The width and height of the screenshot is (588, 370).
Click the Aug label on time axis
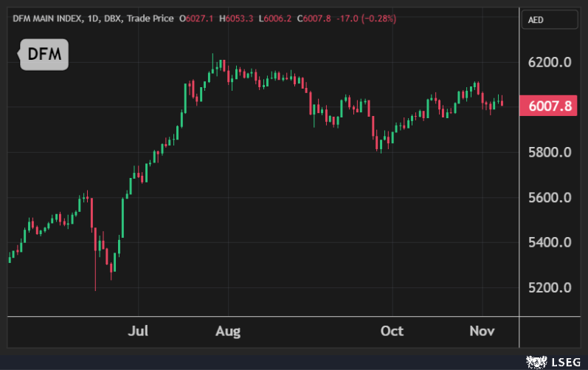point(228,330)
